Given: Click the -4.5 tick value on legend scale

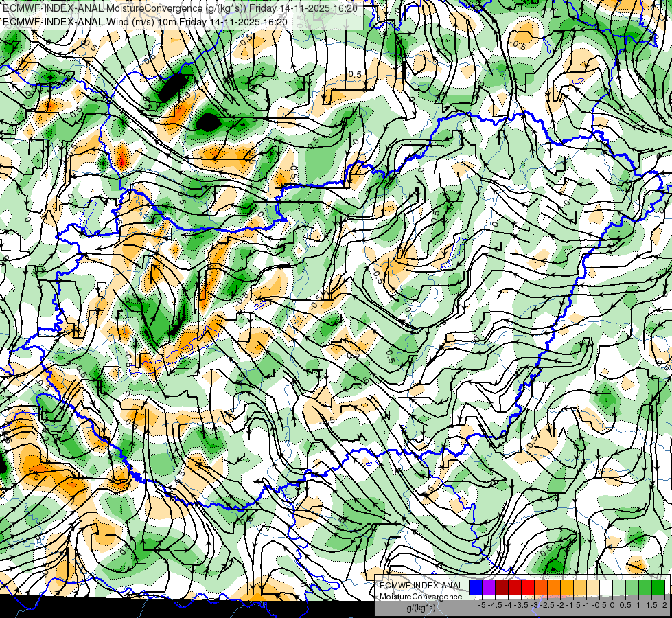Looking at the screenshot, I should (x=495, y=605).
